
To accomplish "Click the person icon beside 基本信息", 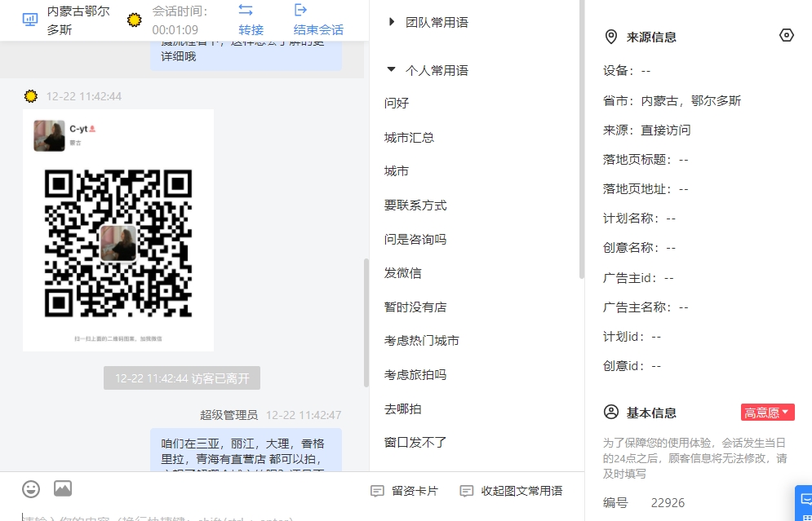I will click(611, 413).
